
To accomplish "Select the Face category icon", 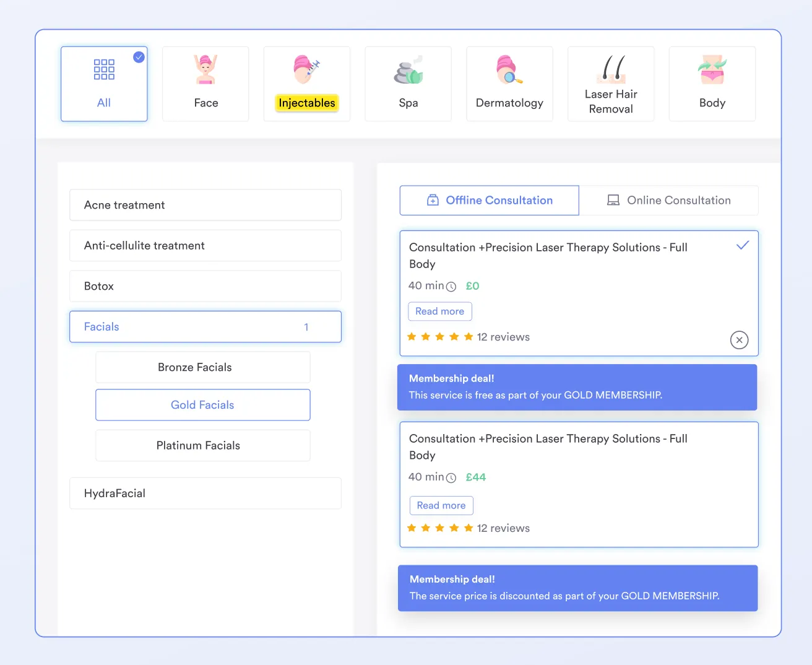I will click(205, 69).
